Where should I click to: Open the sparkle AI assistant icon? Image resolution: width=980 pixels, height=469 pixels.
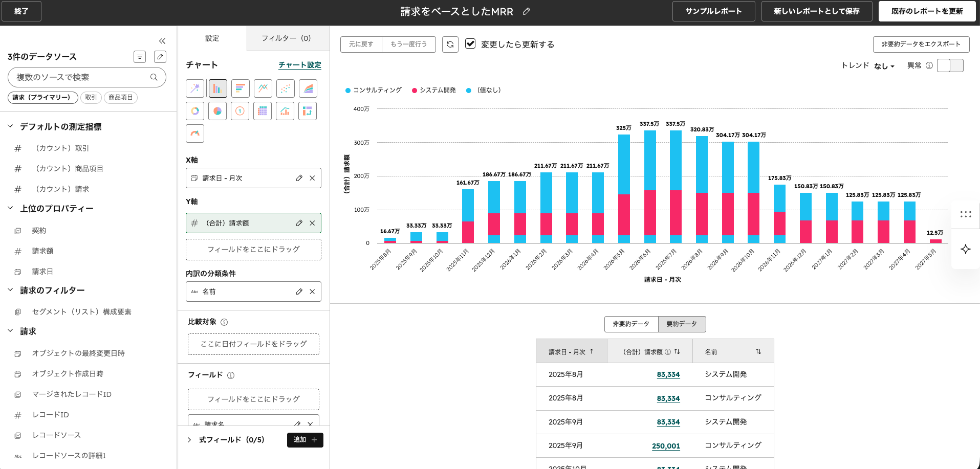tap(966, 249)
